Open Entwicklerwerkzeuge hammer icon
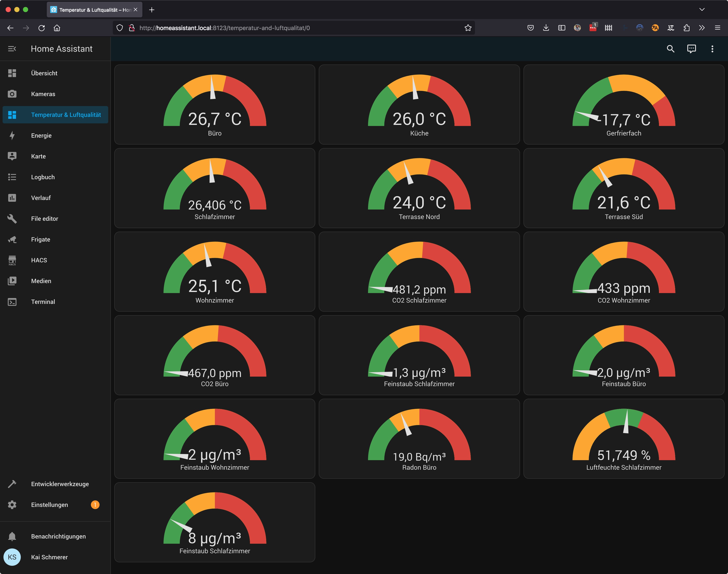The width and height of the screenshot is (728, 574). tap(12, 484)
